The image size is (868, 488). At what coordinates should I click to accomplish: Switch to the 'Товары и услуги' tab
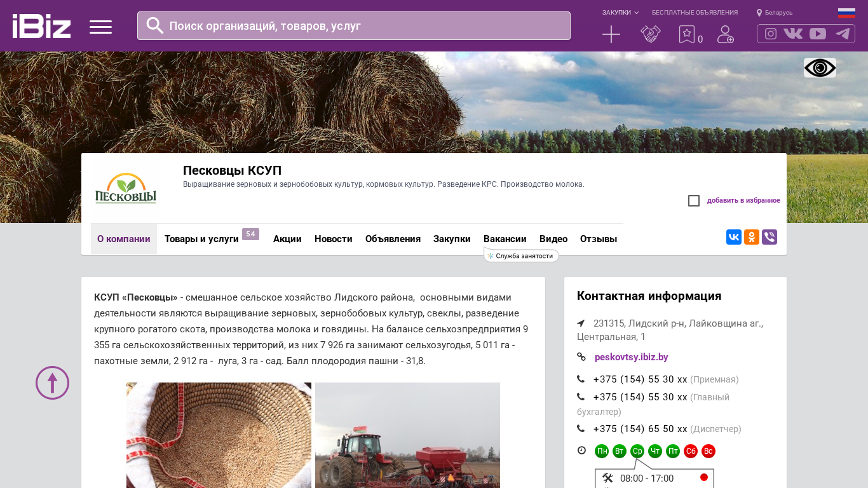(201, 239)
